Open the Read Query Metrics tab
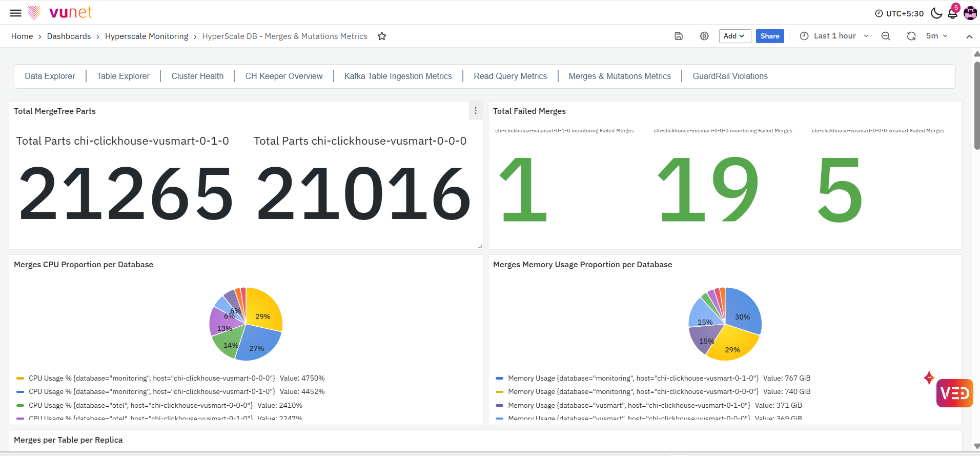This screenshot has height=456, width=980. tap(511, 76)
